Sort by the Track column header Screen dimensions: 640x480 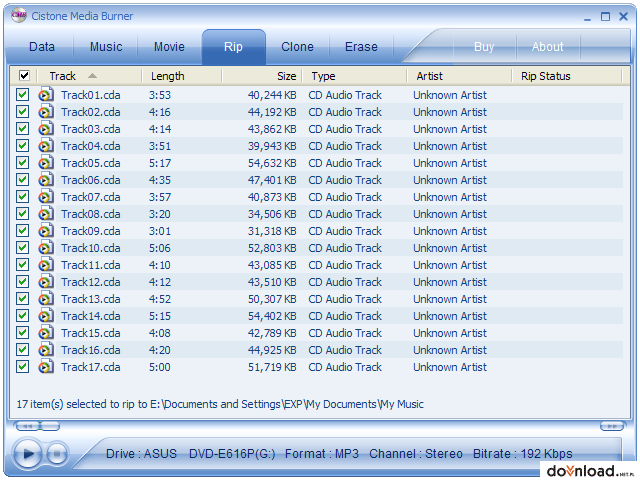(89, 76)
